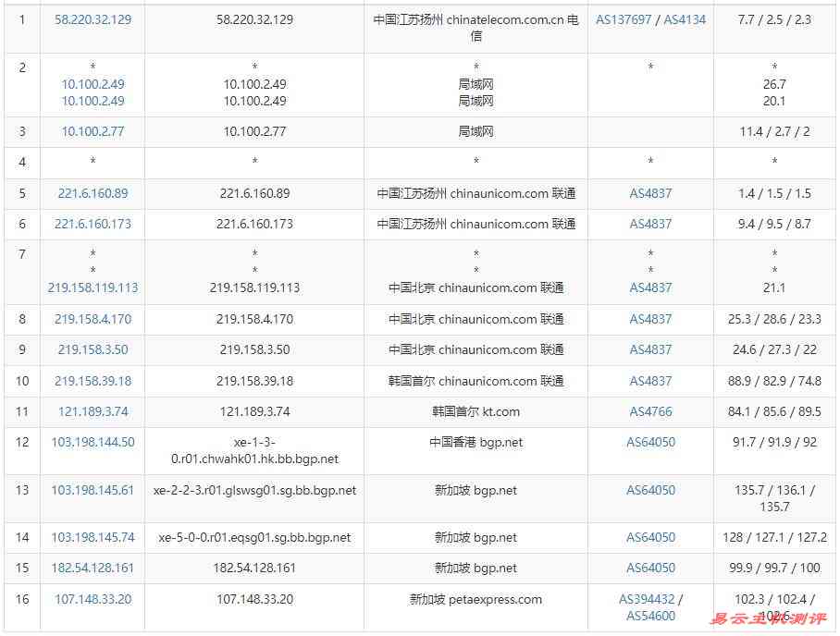840x636 pixels.
Task: Follow the 219.158.3.50 IP link
Action: coord(93,350)
